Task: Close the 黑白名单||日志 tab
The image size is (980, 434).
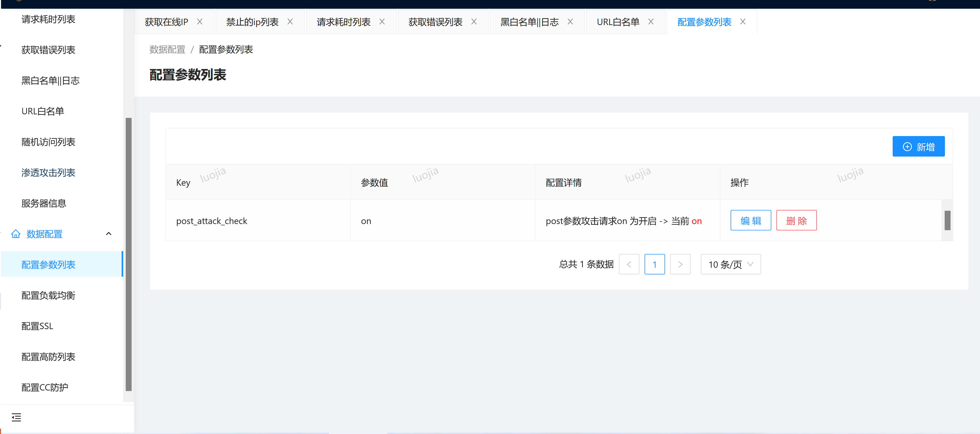Action: (570, 22)
